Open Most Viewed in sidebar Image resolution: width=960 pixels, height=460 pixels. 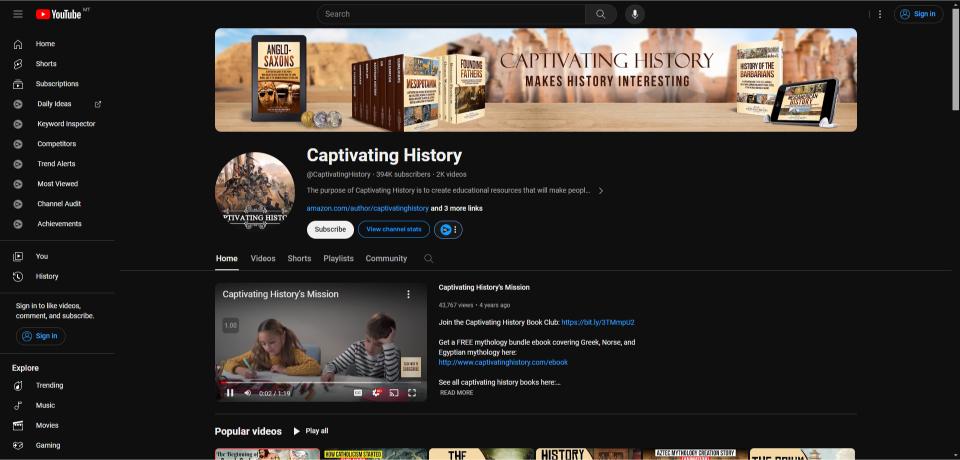click(56, 184)
